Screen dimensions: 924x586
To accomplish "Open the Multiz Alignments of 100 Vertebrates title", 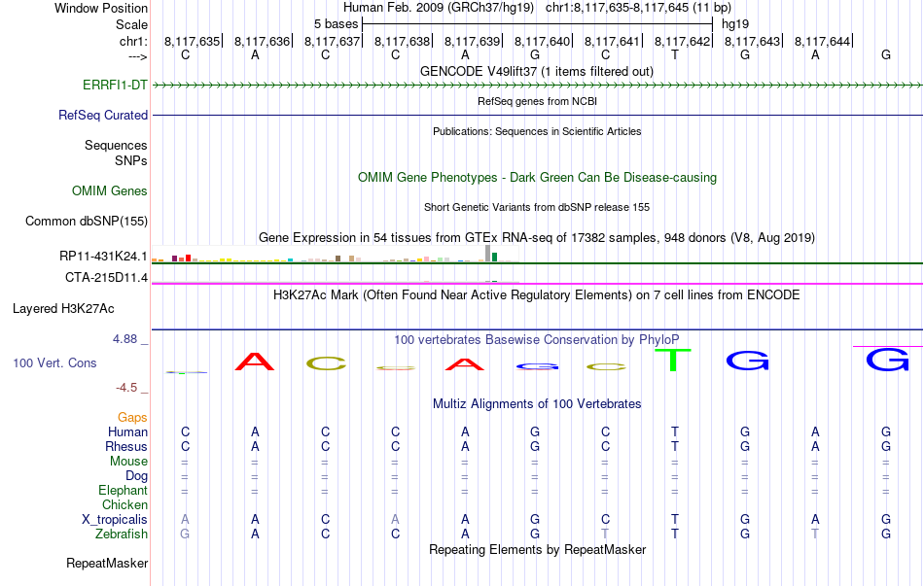I will (x=537, y=403).
